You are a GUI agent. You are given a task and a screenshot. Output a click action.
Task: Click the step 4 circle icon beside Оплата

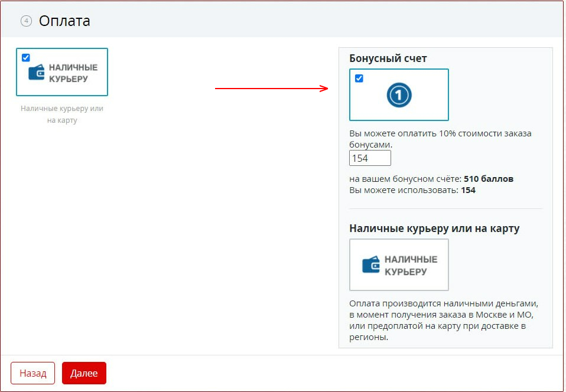[x=25, y=21]
